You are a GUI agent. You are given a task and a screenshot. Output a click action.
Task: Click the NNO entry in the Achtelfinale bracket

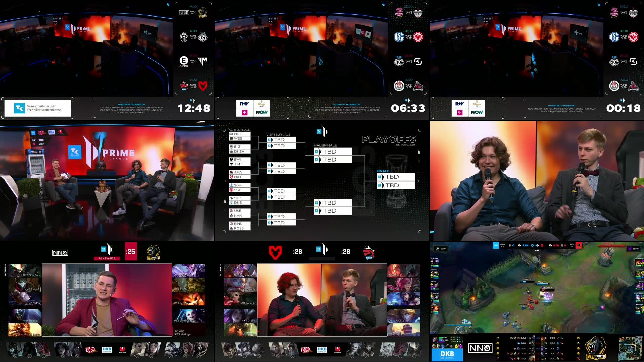[239, 134]
